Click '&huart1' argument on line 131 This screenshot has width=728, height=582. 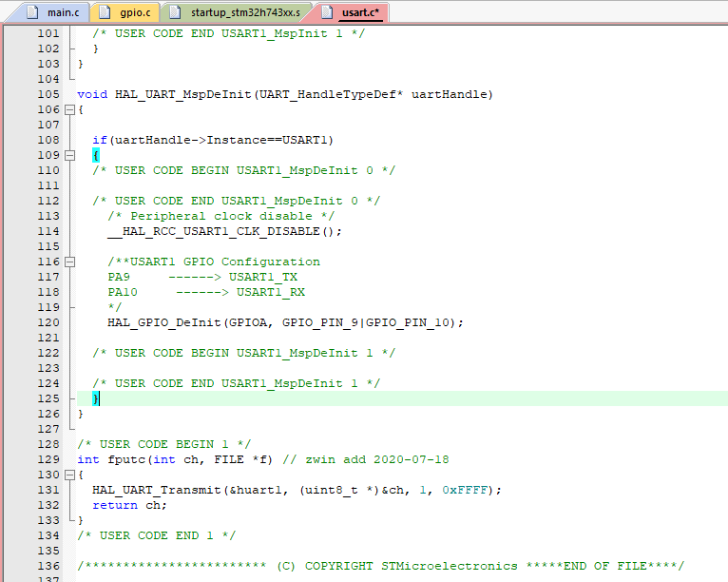click(x=256, y=490)
